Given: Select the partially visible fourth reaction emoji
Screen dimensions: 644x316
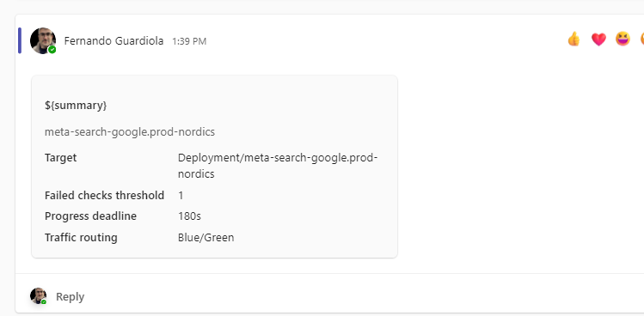Looking at the screenshot, I should (x=642, y=39).
